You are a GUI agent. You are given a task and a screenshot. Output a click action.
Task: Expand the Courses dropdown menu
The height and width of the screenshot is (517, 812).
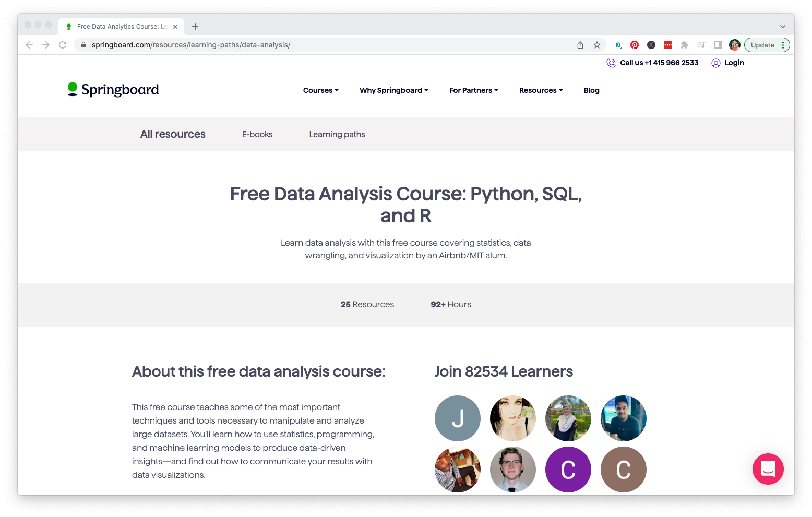(x=320, y=90)
